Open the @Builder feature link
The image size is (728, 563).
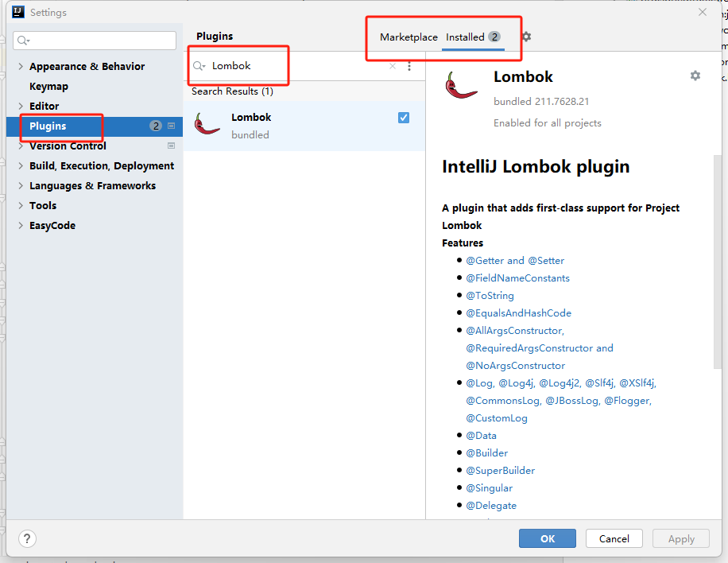tap(486, 453)
